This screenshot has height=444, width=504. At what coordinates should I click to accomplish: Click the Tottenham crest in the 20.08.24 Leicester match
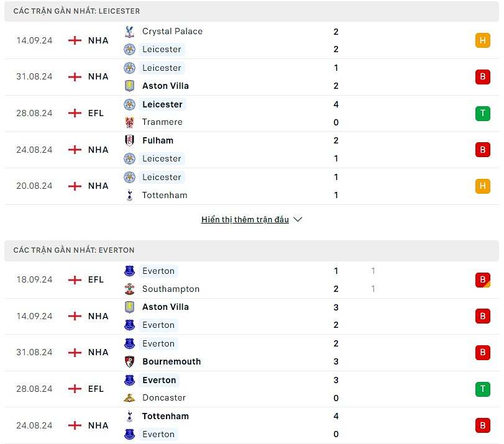click(x=129, y=195)
